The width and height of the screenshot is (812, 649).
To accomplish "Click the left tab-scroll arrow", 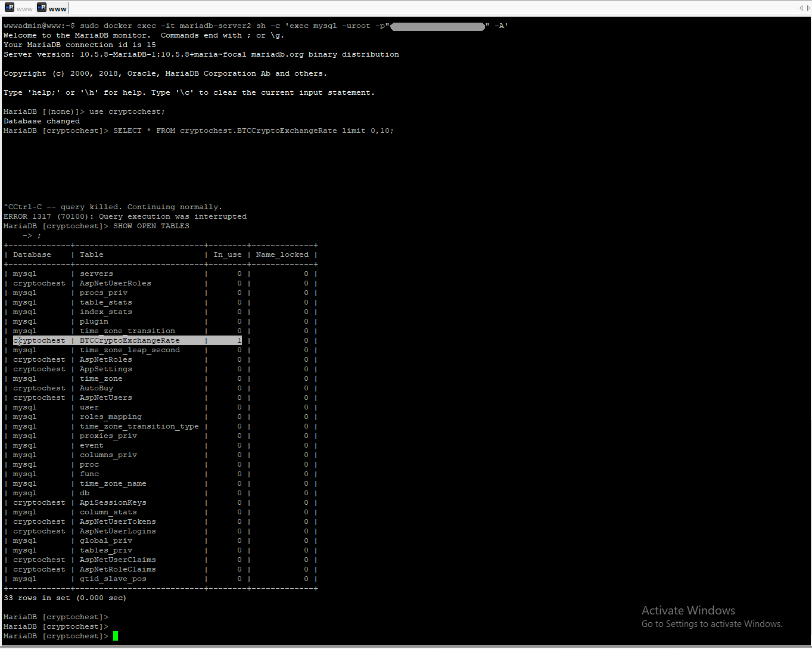I will click(x=801, y=8).
